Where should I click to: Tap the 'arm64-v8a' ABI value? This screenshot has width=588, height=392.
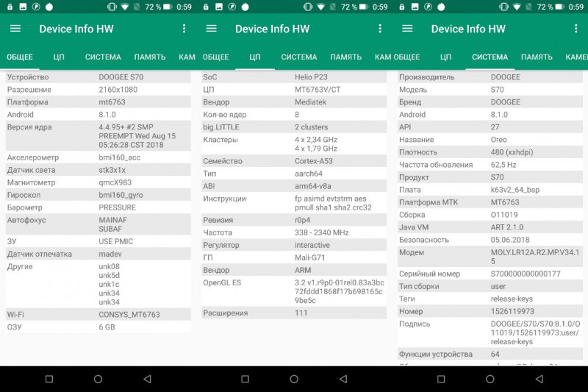pyautogui.click(x=313, y=186)
